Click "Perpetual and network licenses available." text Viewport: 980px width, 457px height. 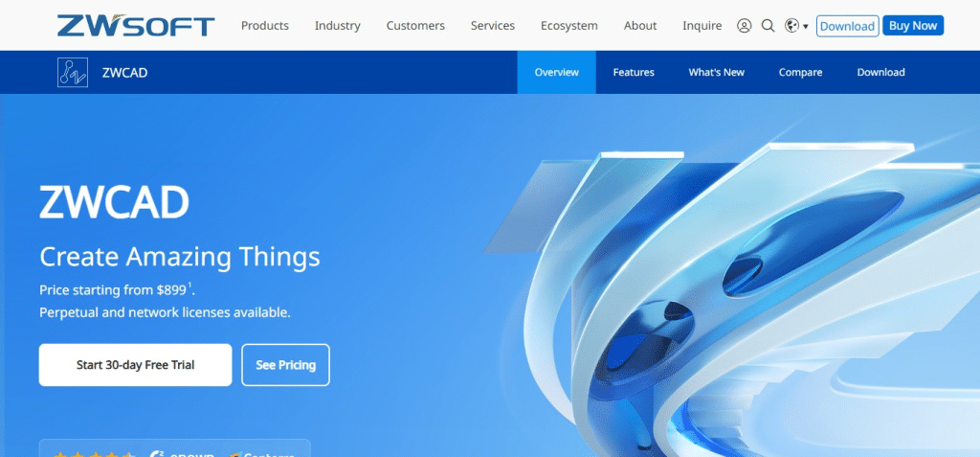(165, 311)
